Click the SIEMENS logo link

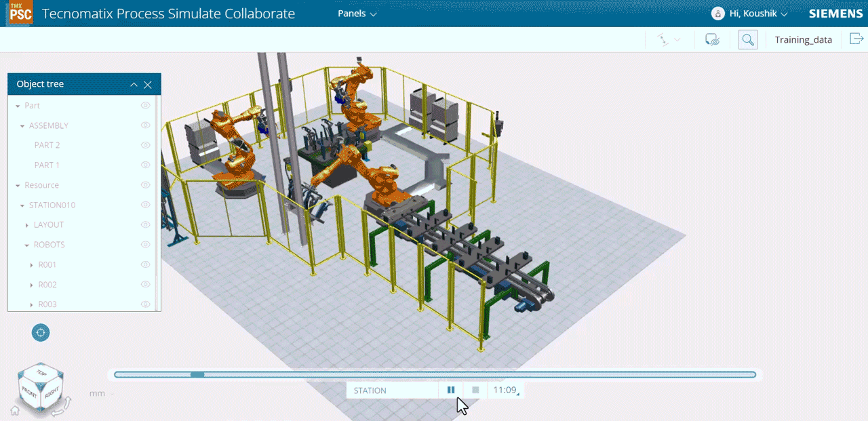pos(835,14)
